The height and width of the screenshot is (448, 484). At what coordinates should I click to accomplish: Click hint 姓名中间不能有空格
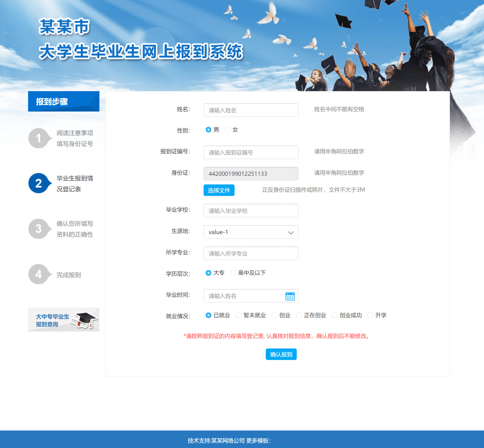click(339, 109)
